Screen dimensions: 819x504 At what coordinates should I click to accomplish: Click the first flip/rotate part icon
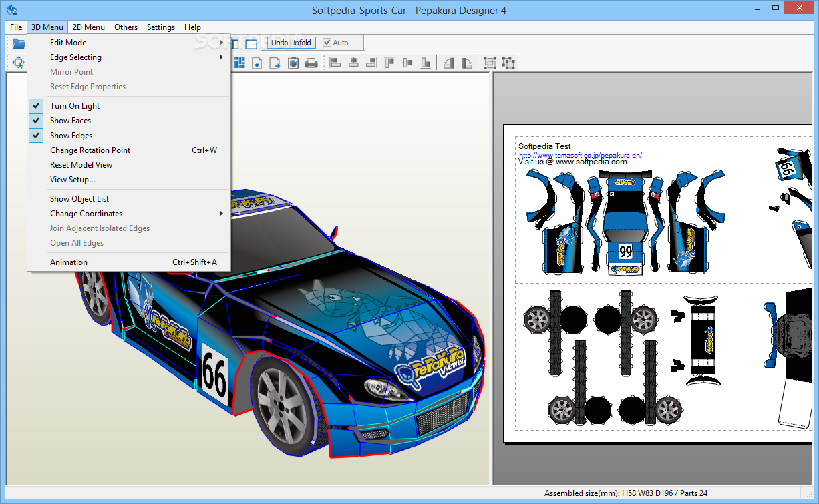click(449, 63)
